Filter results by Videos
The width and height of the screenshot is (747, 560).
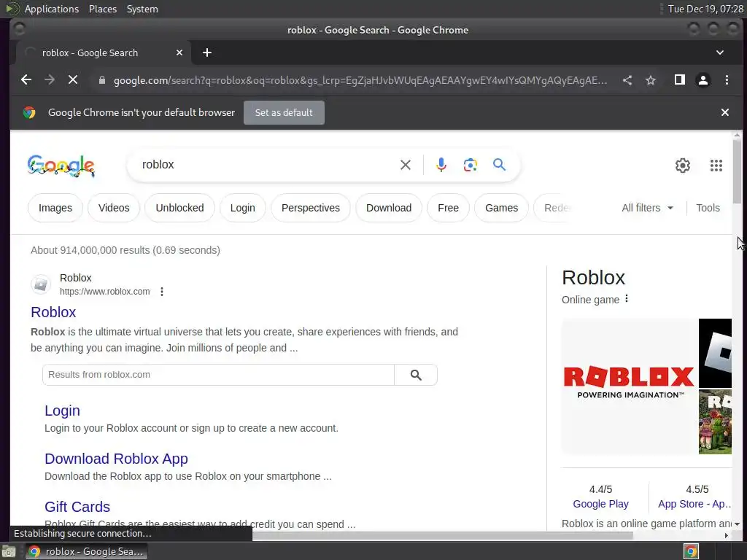[114, 208]
